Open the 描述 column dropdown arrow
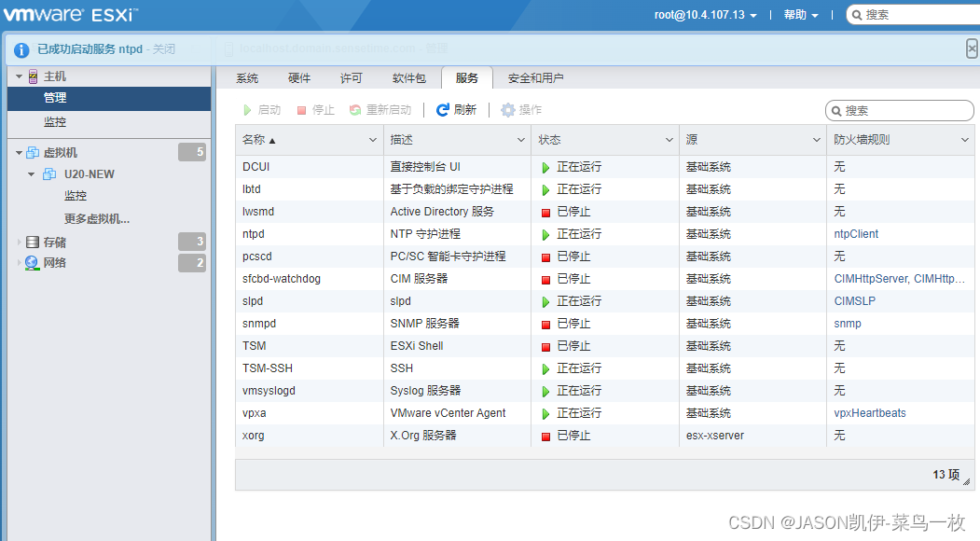 tap(520, 140)
